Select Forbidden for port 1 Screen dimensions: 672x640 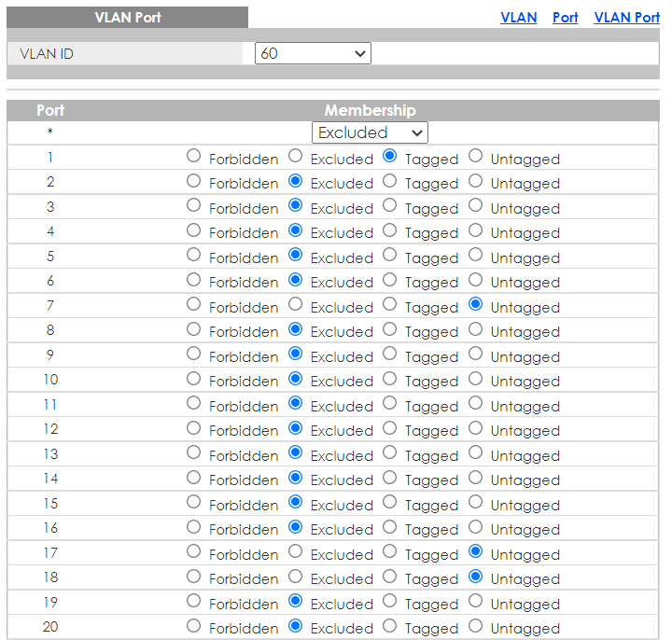(x=194, y=156)
